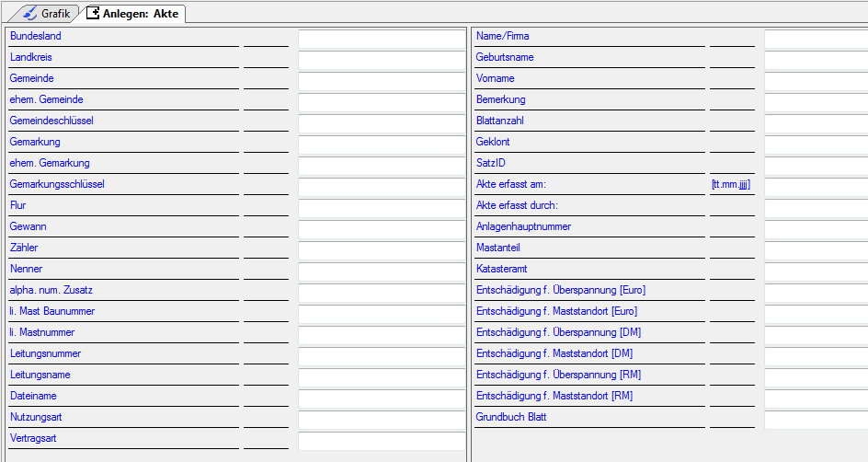Select the li. Mastnummer input field
This screenshot has height=462, width=868.
coord(382,335)
